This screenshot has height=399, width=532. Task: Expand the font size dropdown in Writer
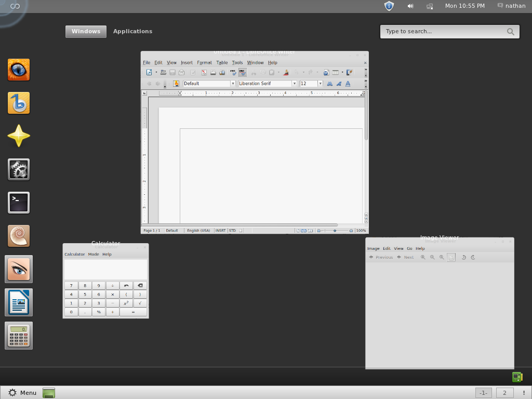(320, 83)
